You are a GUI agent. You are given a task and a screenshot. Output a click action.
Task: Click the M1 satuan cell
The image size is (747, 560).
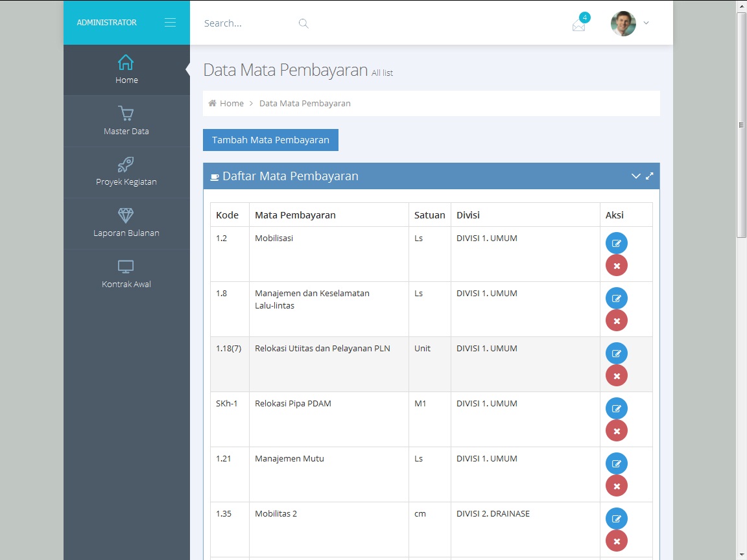point(430,419)
